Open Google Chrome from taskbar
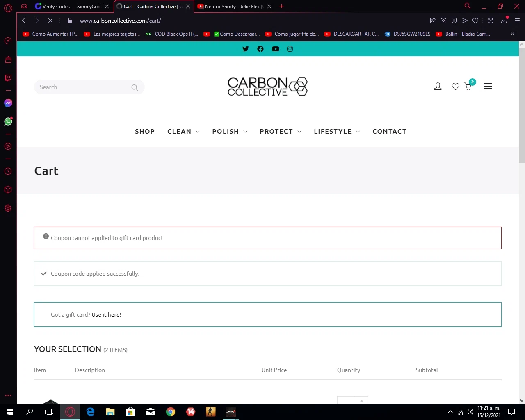 point(171,412)
